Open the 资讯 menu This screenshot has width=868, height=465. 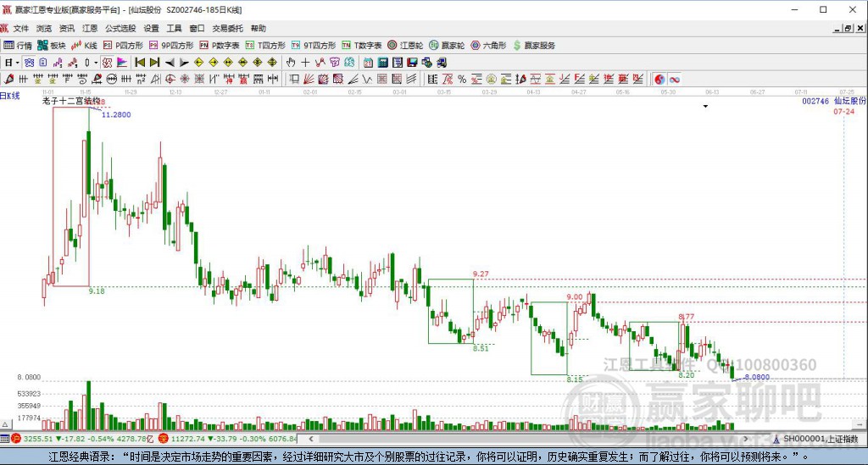(x=67, y=28)
